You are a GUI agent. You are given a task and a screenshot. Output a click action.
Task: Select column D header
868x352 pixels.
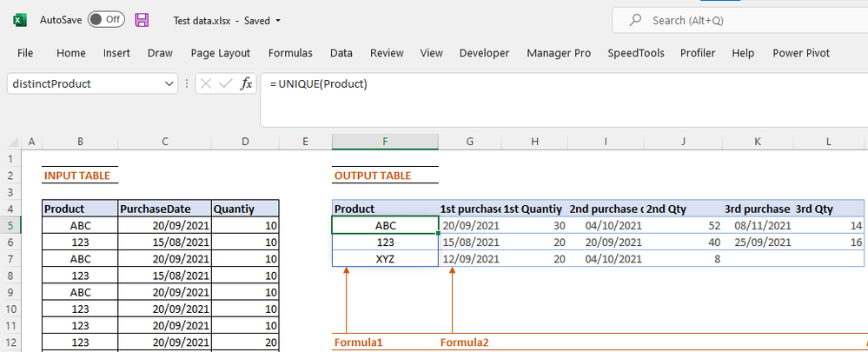point(245,143)
